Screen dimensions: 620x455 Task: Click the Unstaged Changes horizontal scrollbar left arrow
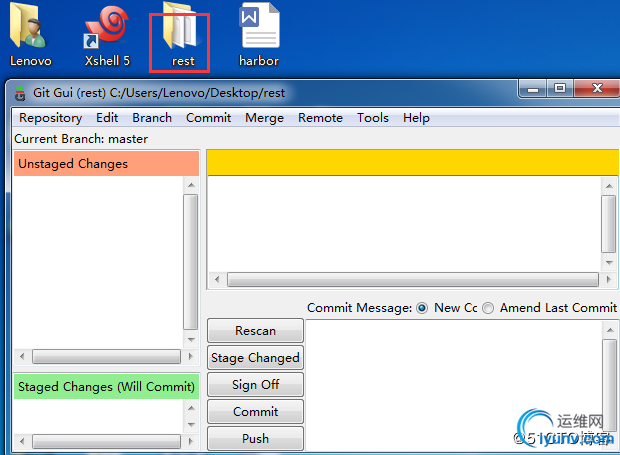(x=22, y=357)
